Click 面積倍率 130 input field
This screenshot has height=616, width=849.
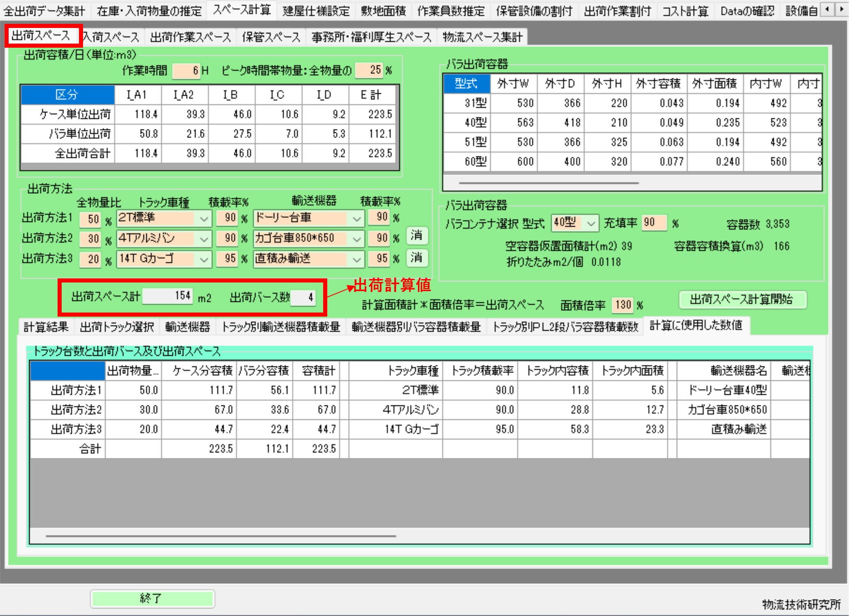pos(622,305)
